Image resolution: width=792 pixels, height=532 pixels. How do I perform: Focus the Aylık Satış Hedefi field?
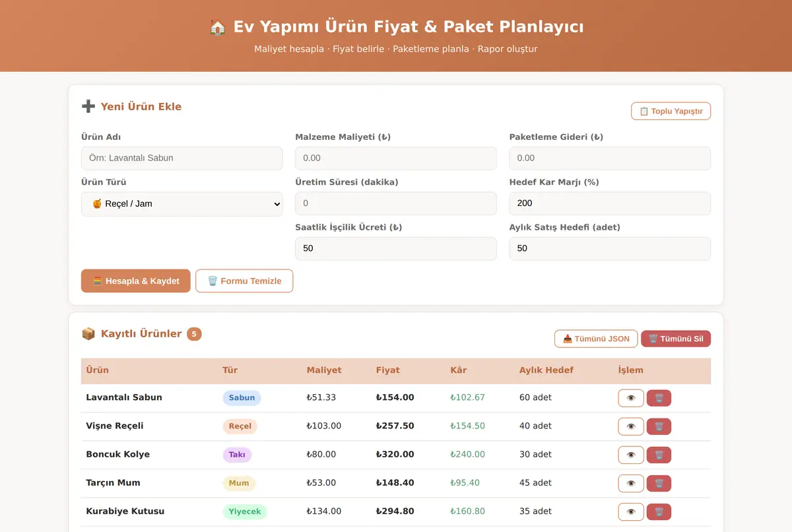point(610,249)
